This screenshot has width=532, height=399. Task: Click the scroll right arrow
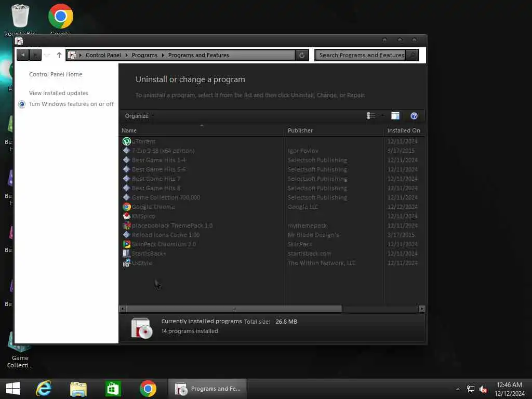(422, 309)
